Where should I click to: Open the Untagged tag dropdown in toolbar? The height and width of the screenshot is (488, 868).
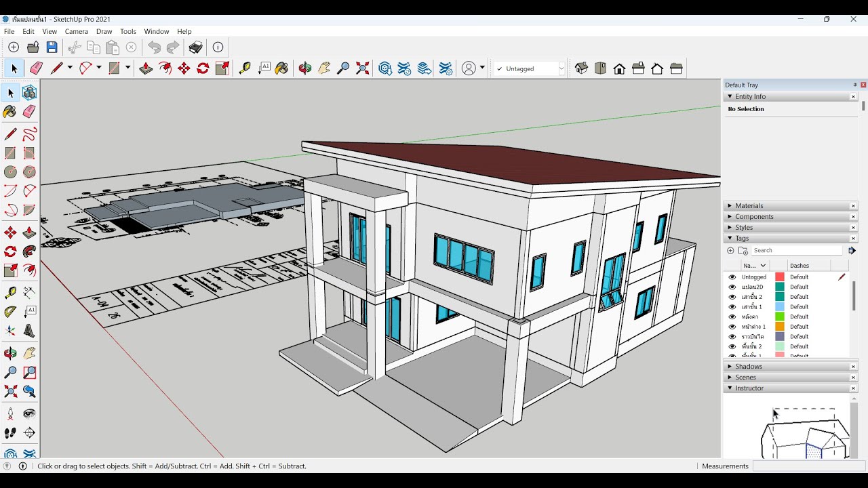pos(561,68)
